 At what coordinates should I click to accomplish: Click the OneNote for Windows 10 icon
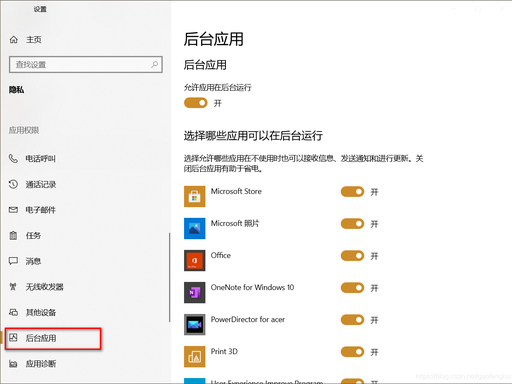(x=195, y=292)
